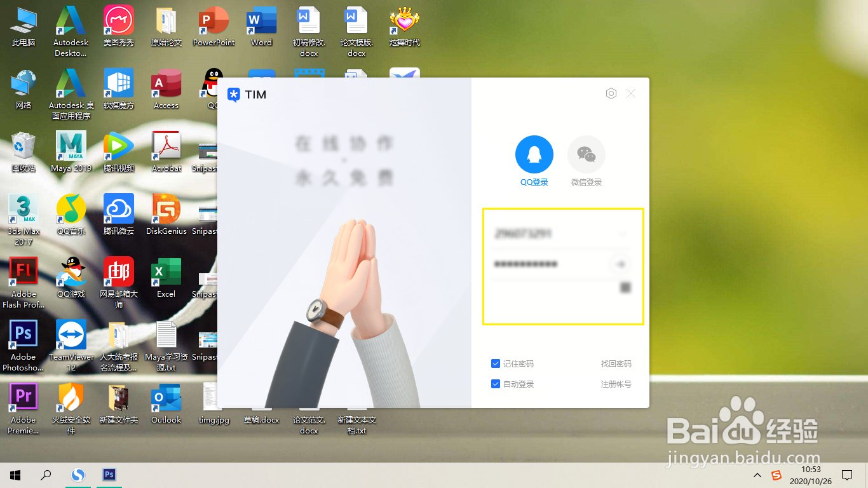
Task: Click the TIM password field
Action: coord(550,264)
